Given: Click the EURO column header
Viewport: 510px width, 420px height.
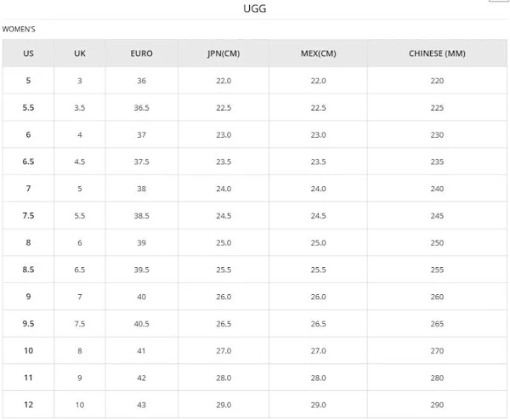Looking at the screenshot, I should click(142, 54).
